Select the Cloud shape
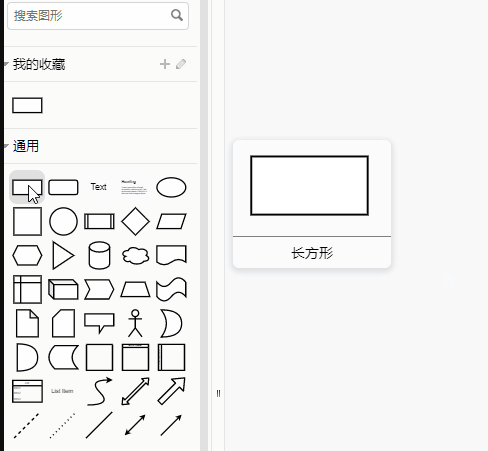Viewport: 488px width, 451px height. point(135,256)
